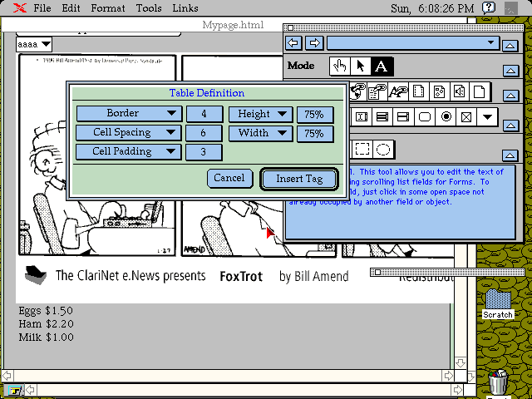This screenshot has width=532, height=399.
Task: Select the sound speaker object tool
Action: coord(460,91)
